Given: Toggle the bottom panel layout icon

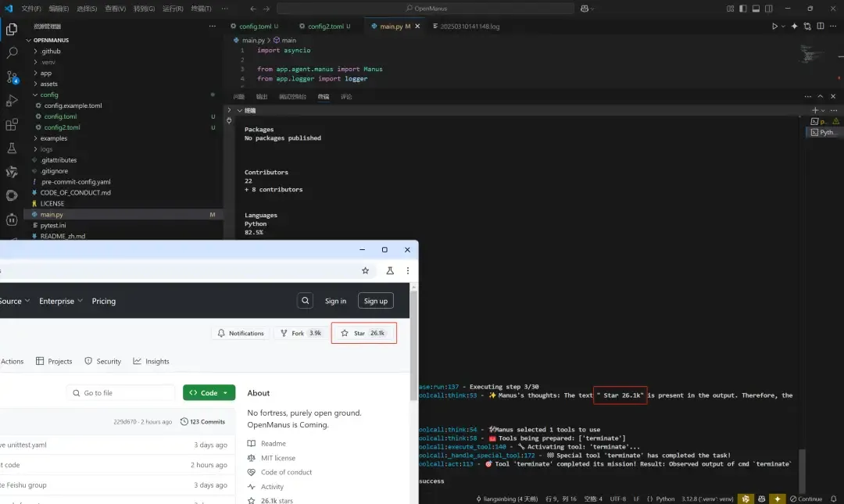Looking at the screenshot, I should point(756,9).
